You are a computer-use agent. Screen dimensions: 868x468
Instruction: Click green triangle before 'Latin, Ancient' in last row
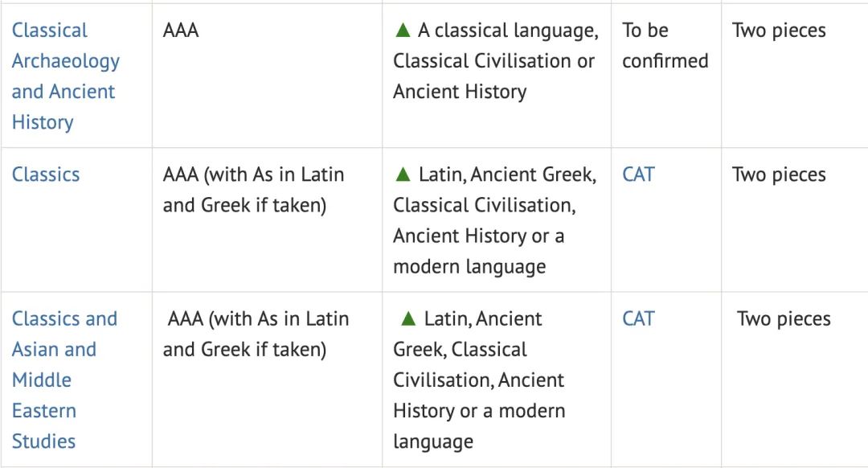(x=408, y=318)
